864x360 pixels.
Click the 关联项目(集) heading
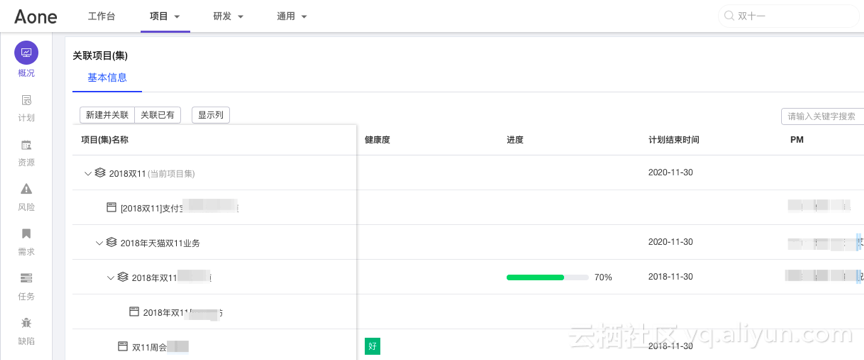pyautogui.click(x=100, y=56)
